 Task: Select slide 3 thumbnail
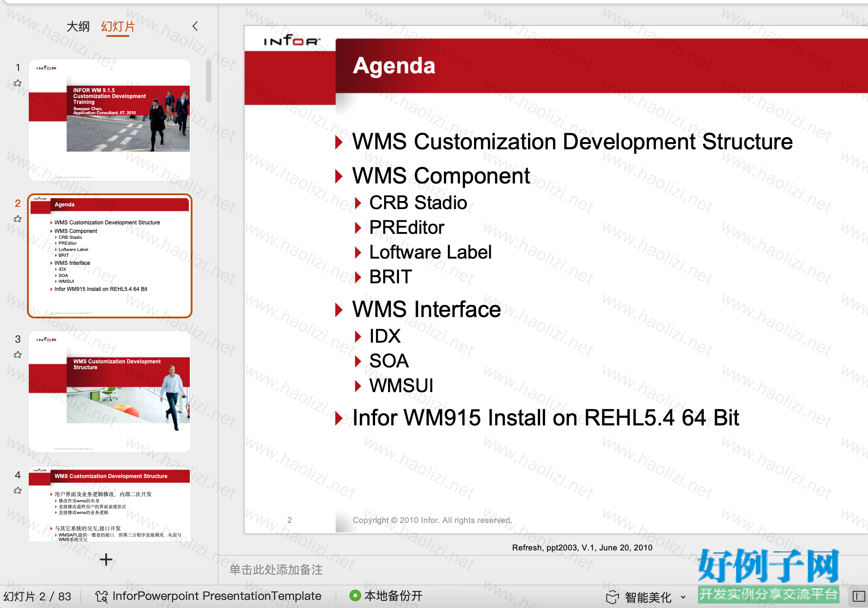110,391
